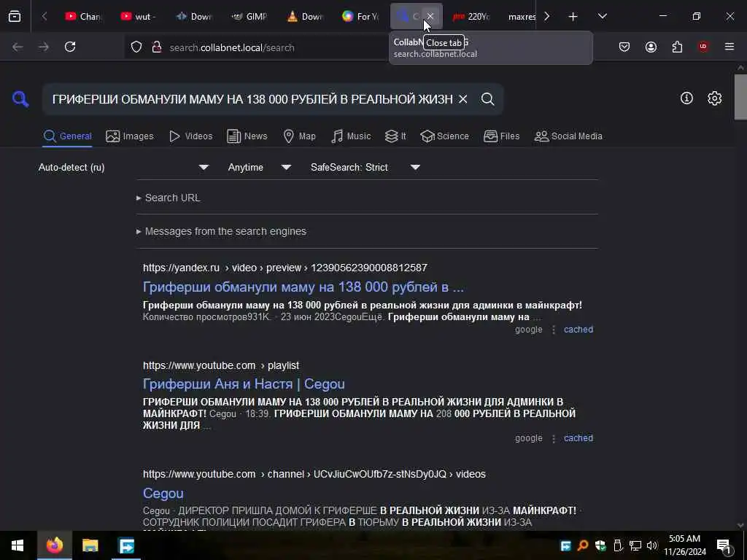The width and height of the screenshot is (747, 560).
Task: Switch to the Music tab
Action: coord(351,136)
